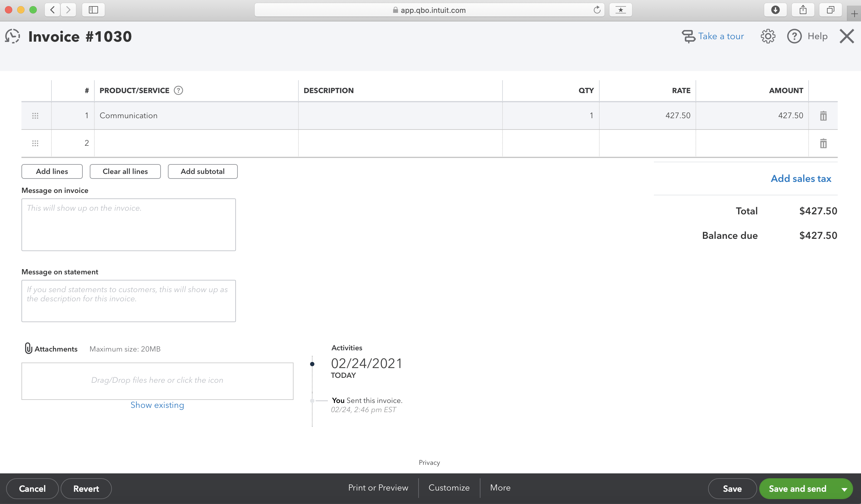Open the More menu in footer
Image resolution: width=861 pixels, height=504 pixels.
click(x=500, y=487)
